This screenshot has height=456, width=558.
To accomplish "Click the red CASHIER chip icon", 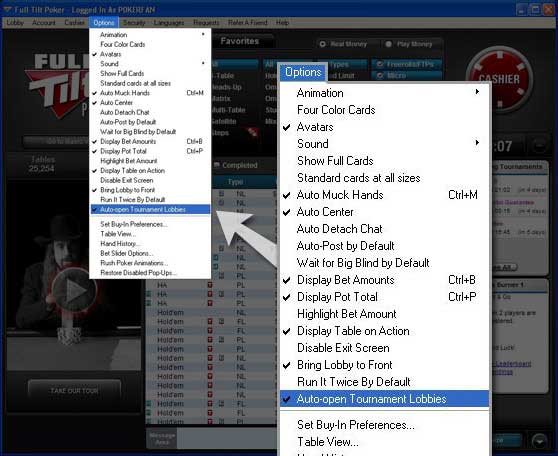I will pyautogui.click(x=499, y=79).
